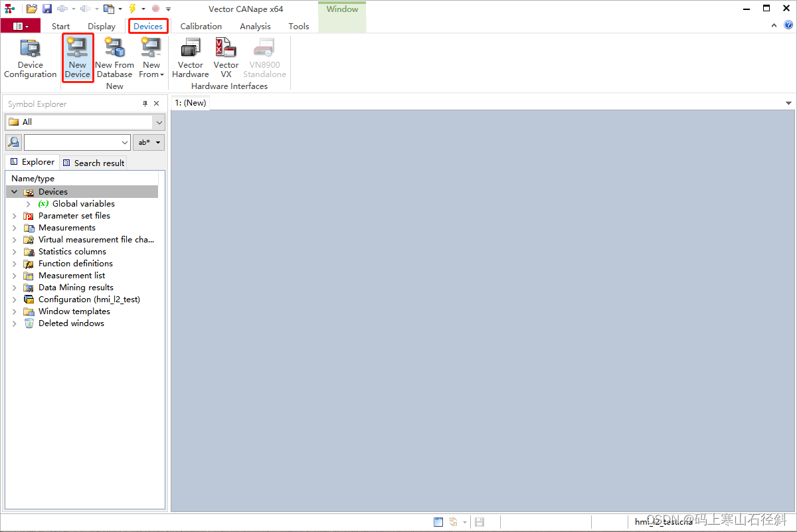The image size is (797, 532).
Task: Open Vector VX hardware
Action: click(226, 58)
